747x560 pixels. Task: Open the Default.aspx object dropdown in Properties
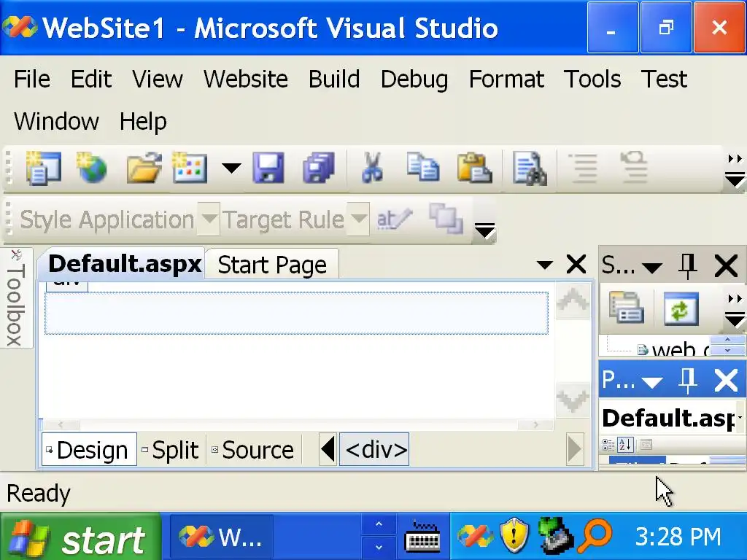[x=741, y=418]
